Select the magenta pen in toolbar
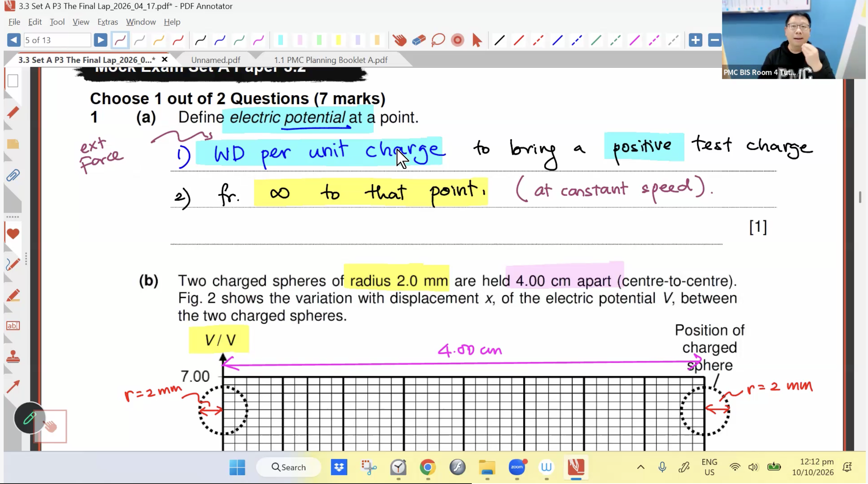The image size is (868, 484). (x=259, y=40)
